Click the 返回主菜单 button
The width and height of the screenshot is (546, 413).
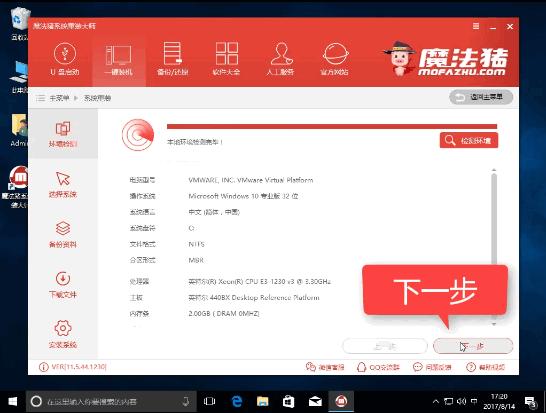481,97
